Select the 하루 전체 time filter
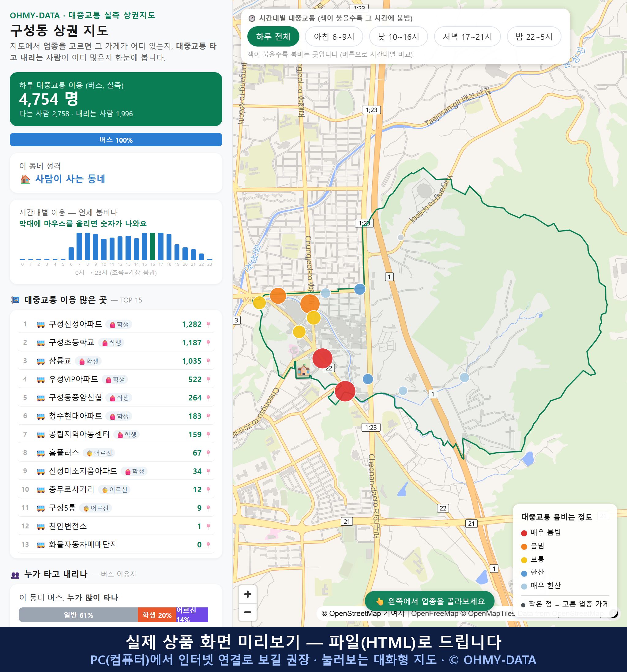This screenshot has height=672, width=627. (273, 36)
